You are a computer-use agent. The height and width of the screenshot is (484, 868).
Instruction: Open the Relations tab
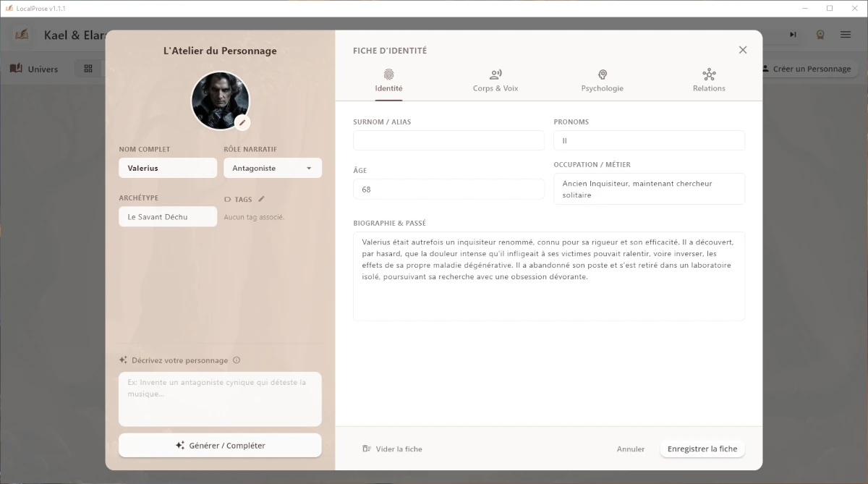708,80
